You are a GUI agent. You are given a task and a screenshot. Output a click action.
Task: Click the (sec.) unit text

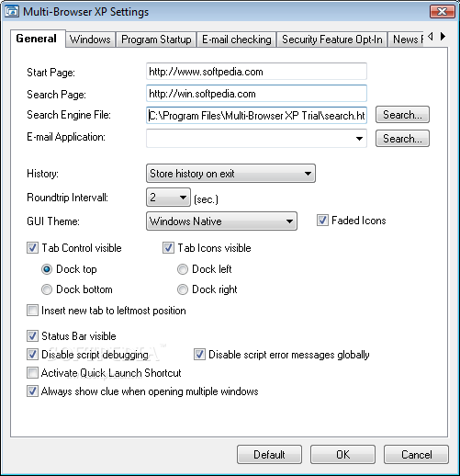coord(206,199)
